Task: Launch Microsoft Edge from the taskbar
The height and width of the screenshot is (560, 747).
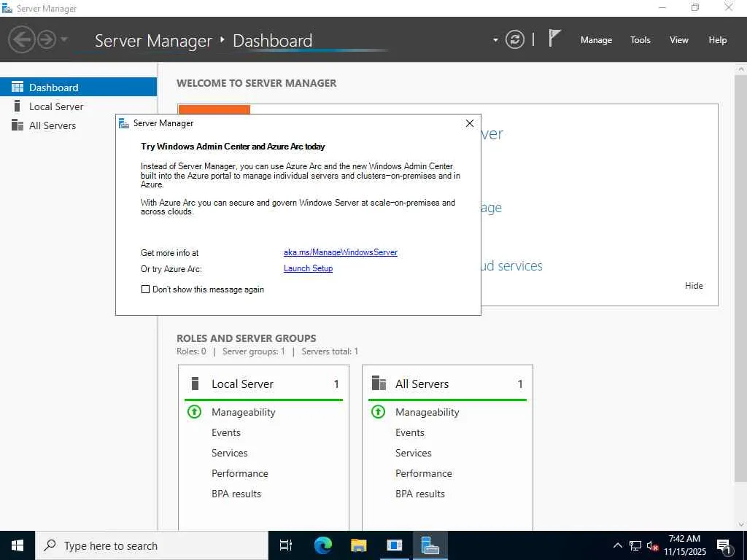Action: (x=322, y=545)
